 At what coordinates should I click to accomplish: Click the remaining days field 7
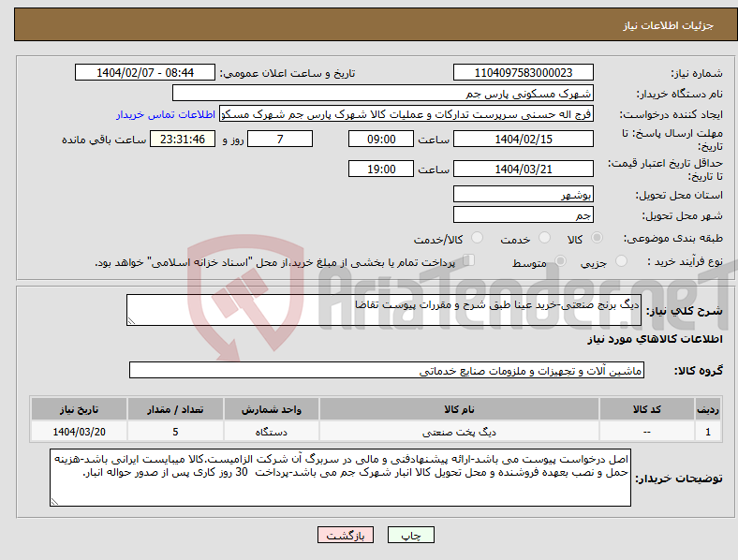[x=280, y=139]
